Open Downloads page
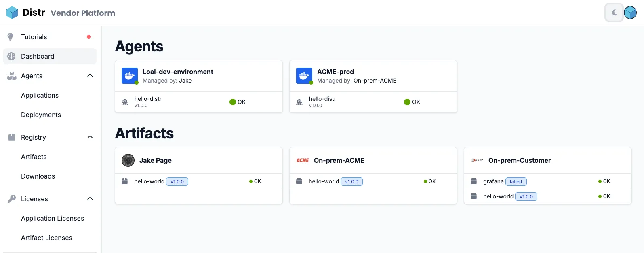Viewport: 644px width, 253px height. coord(38,176)
